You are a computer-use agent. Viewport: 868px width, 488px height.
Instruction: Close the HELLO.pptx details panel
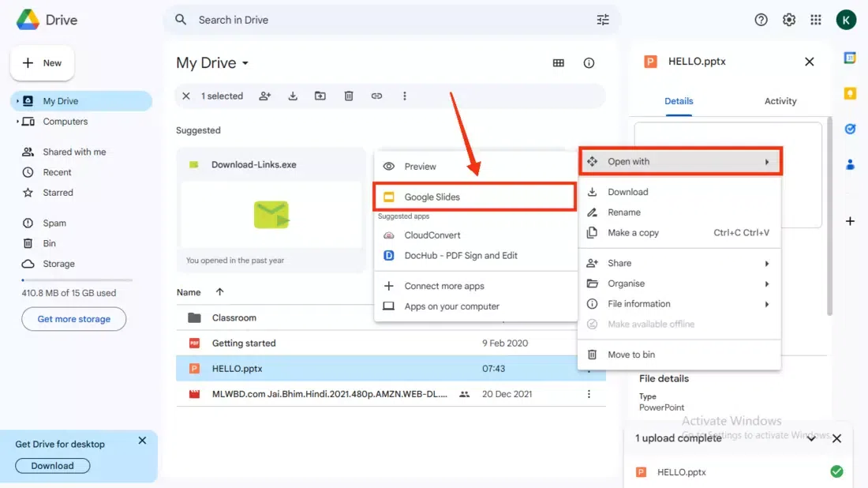810,62
